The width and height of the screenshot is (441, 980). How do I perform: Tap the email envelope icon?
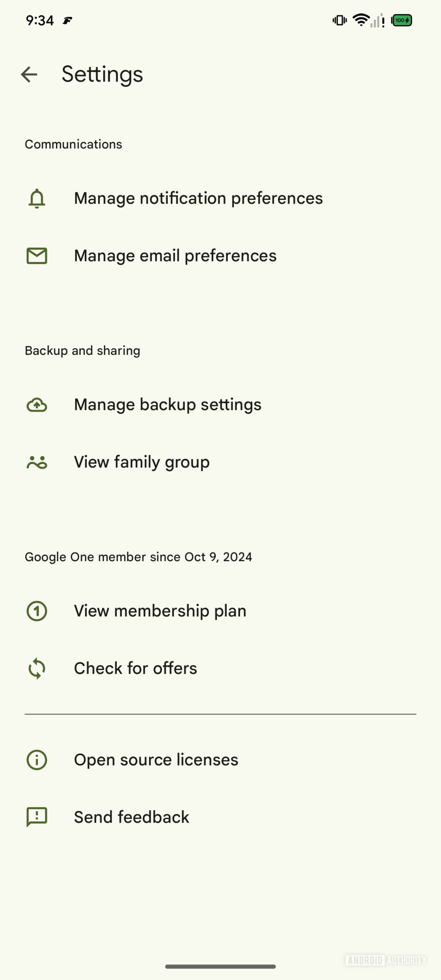coord(37,256)
